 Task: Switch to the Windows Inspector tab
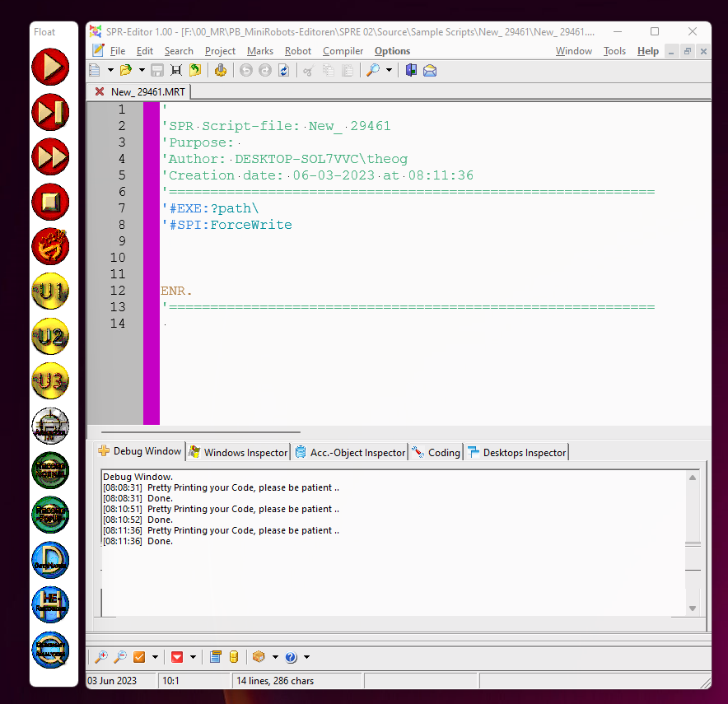coord(238,452)
